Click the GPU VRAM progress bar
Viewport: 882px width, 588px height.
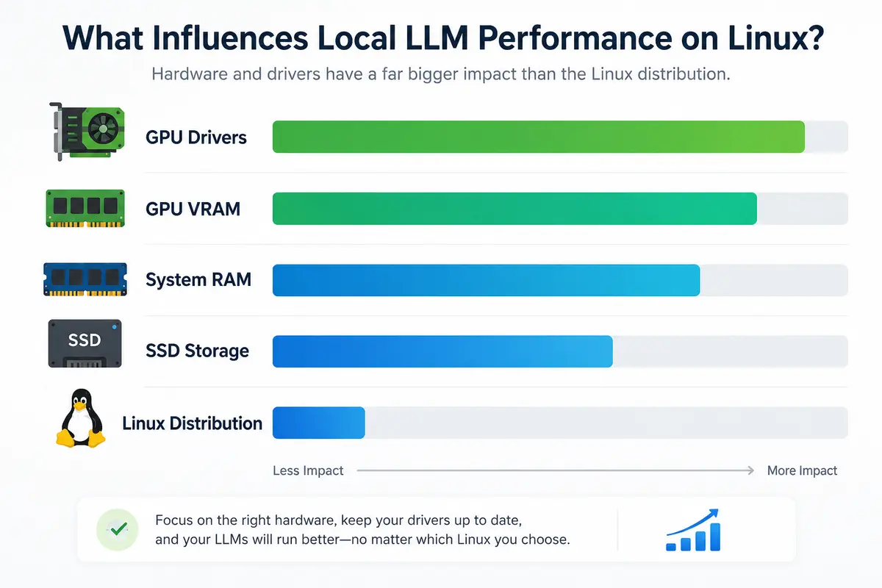coord(560,208)
